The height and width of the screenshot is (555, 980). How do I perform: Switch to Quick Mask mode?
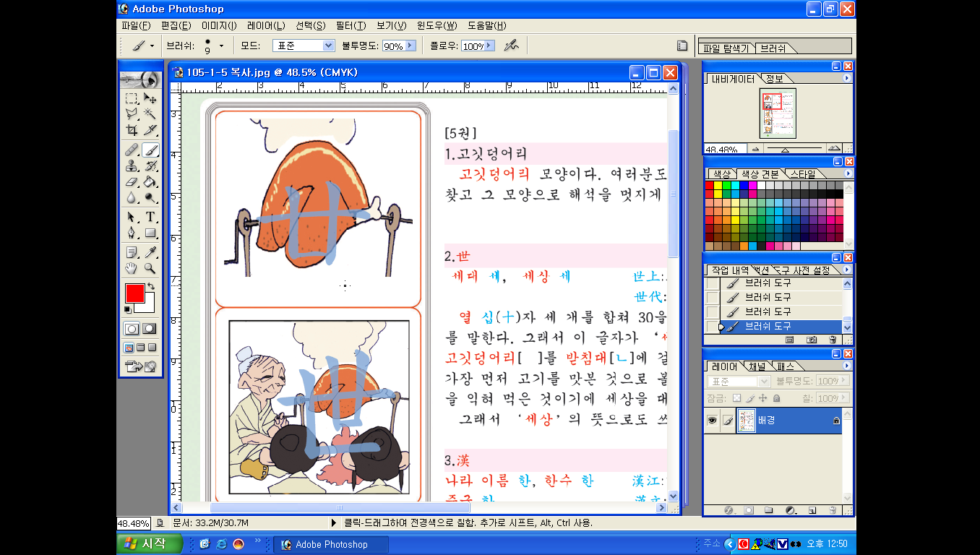tap(149, 329)
